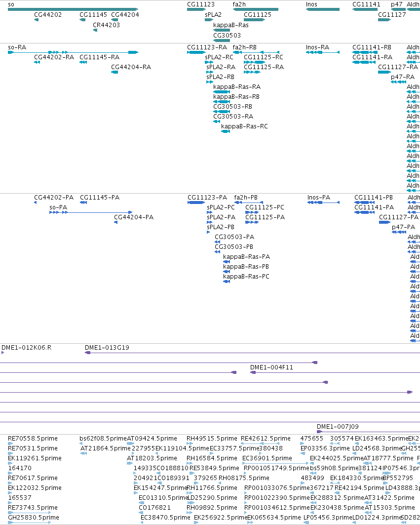Select the sPLA2 gene label
The width and height of the screenshot is (420, 525).
click(213, 15)
